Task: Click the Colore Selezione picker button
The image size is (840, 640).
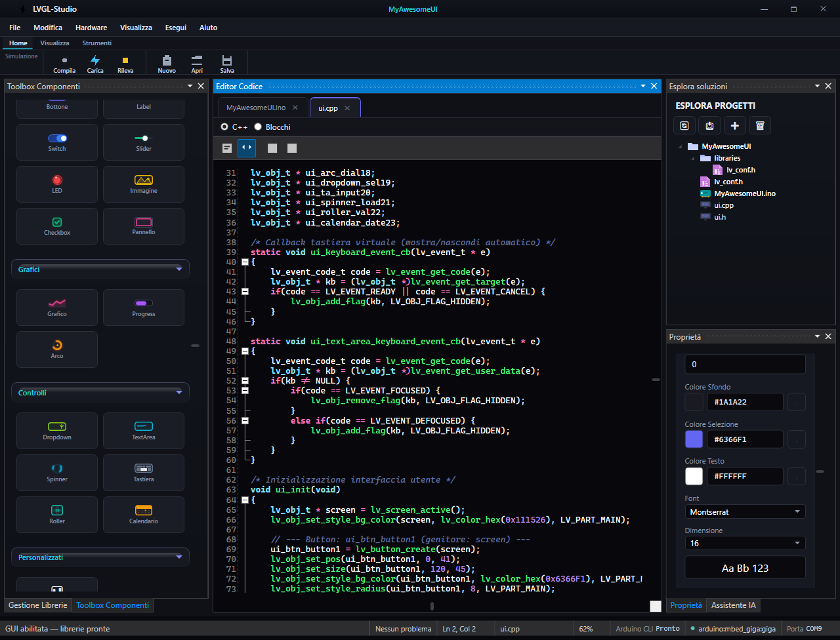Action: click(x=797, y=439)
